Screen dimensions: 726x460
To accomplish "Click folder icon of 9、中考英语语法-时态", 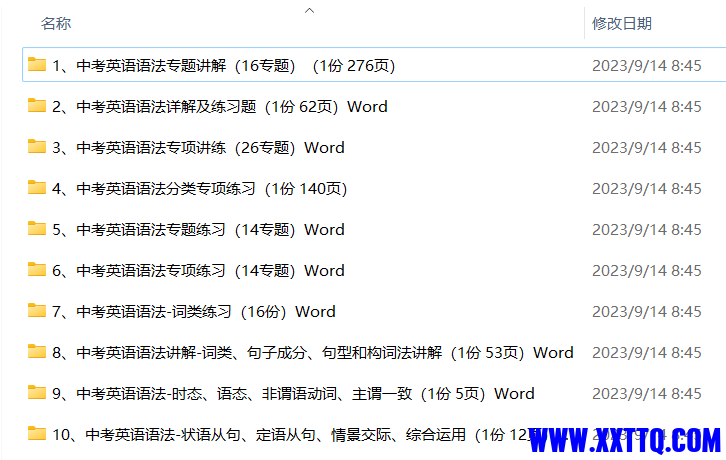I will tap(37, 392).
